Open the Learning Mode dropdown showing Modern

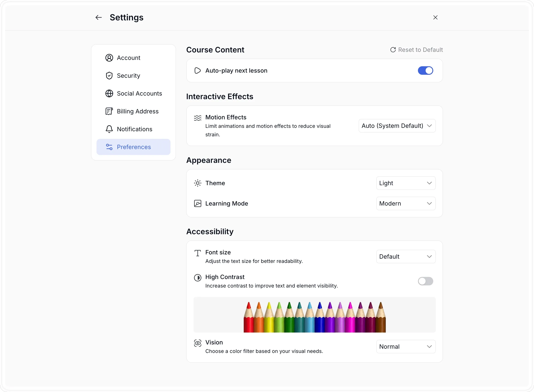406,203
